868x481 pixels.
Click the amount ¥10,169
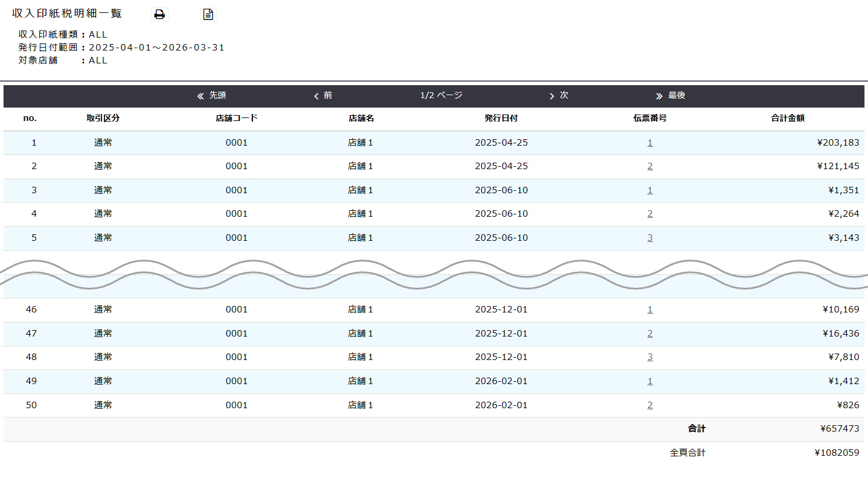click(x=841, y=310)
